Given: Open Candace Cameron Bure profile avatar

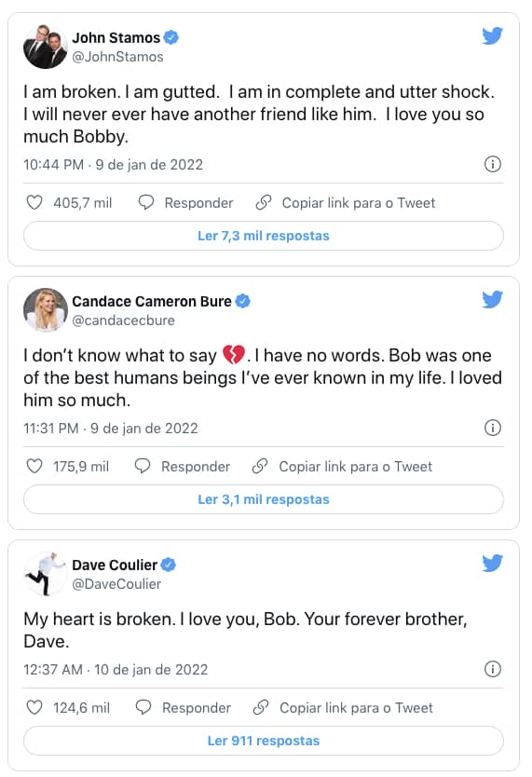Looking at the screenshot, I should click(x=45, y=310).
